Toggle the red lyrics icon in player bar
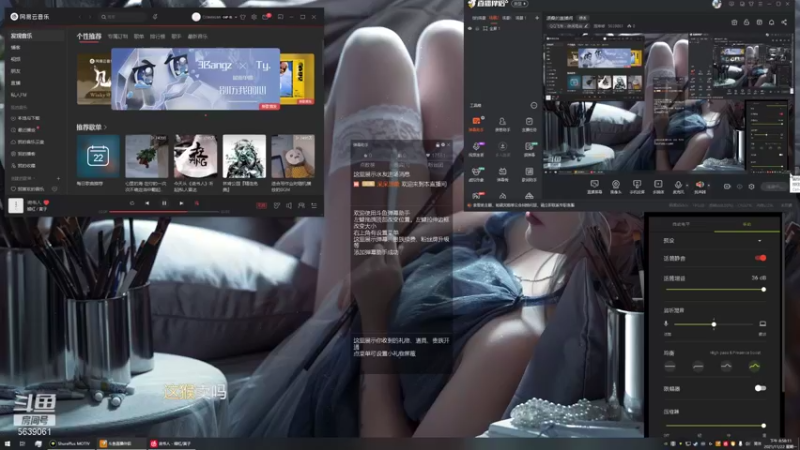Viewport: 800px width, 450px height. pyautogui.click(x=196, y=203)
